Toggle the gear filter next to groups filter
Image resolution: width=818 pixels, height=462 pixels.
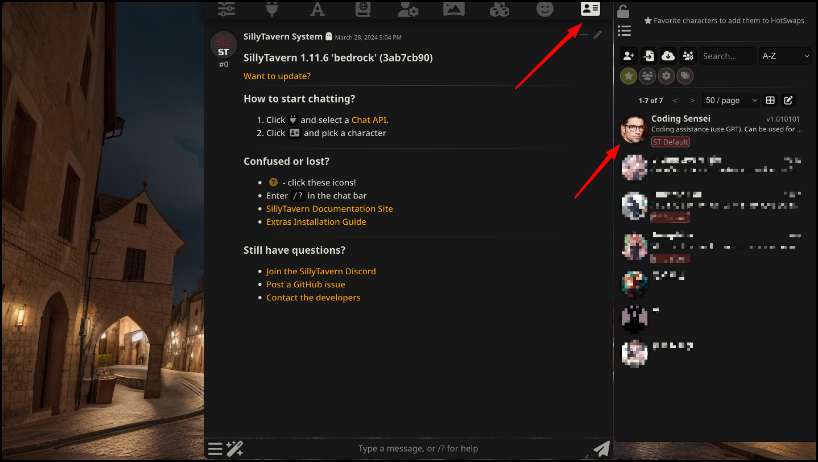(x=666, y=76)
